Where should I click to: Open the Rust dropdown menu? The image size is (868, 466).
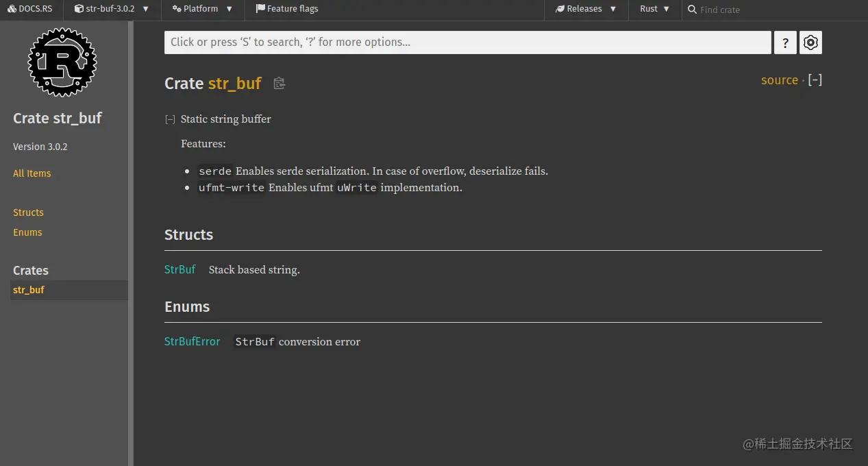pos(655,9)
